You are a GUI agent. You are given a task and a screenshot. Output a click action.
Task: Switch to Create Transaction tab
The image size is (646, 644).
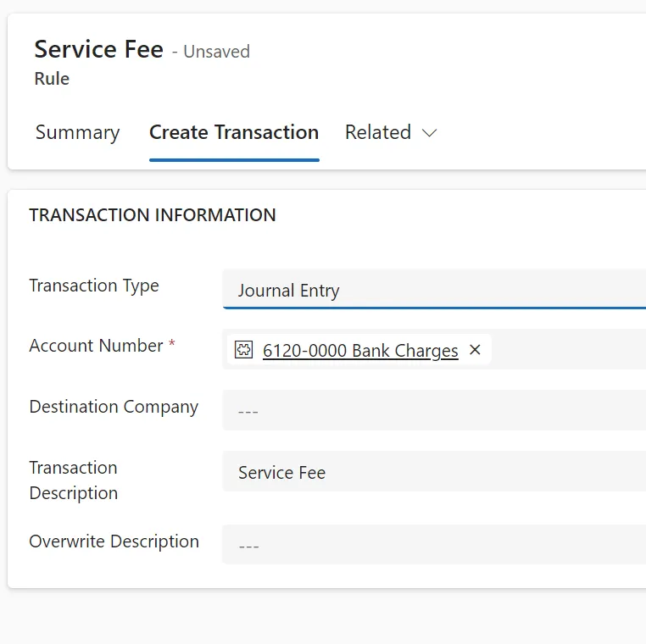(x=234, y=132)
